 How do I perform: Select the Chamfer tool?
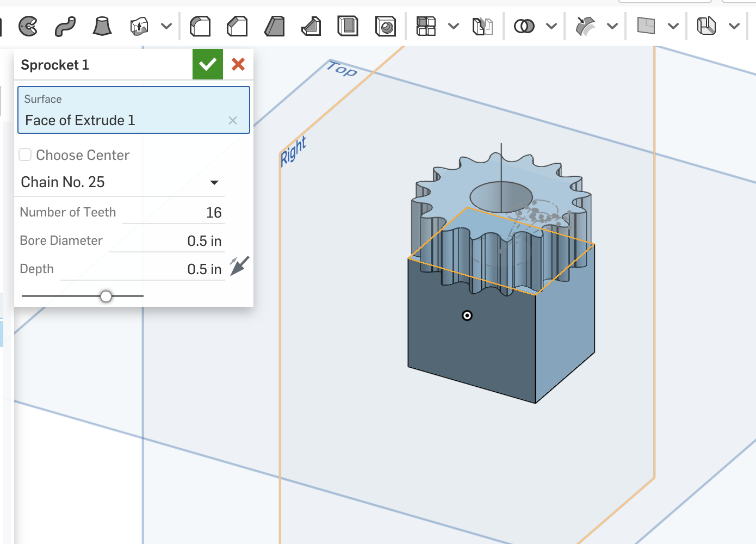coord(237,26)
